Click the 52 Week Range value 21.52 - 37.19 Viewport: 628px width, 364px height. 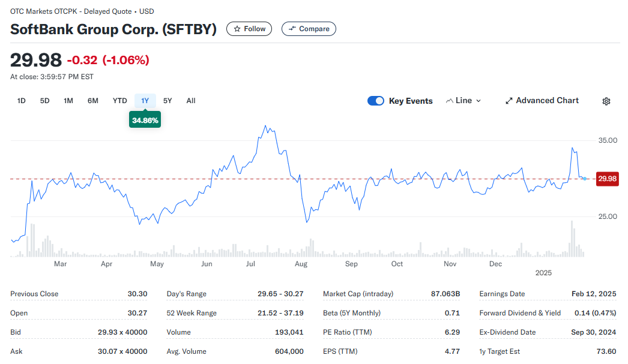[280, 313]
